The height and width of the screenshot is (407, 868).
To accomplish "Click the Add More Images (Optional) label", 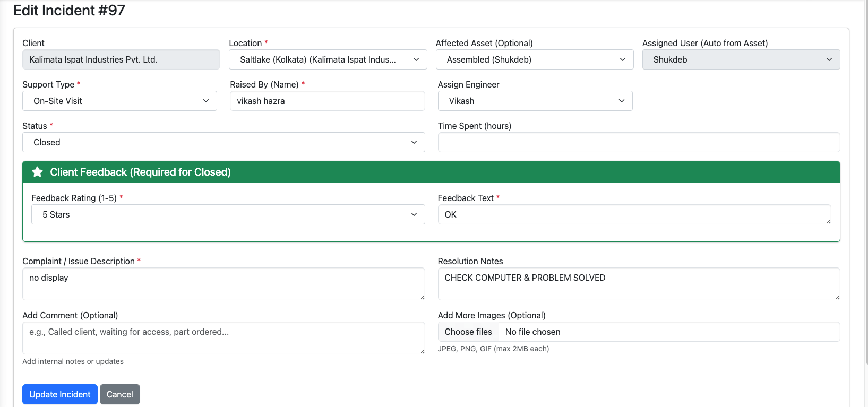I will (x=492, y=315).
